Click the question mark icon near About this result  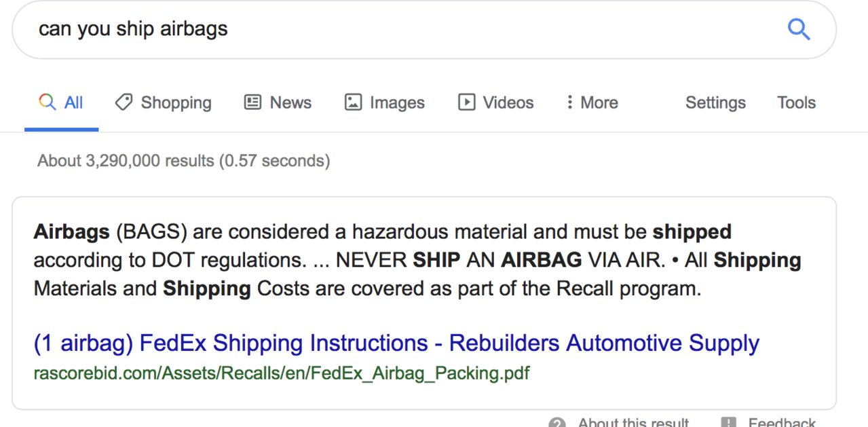(x=557, y=422)
